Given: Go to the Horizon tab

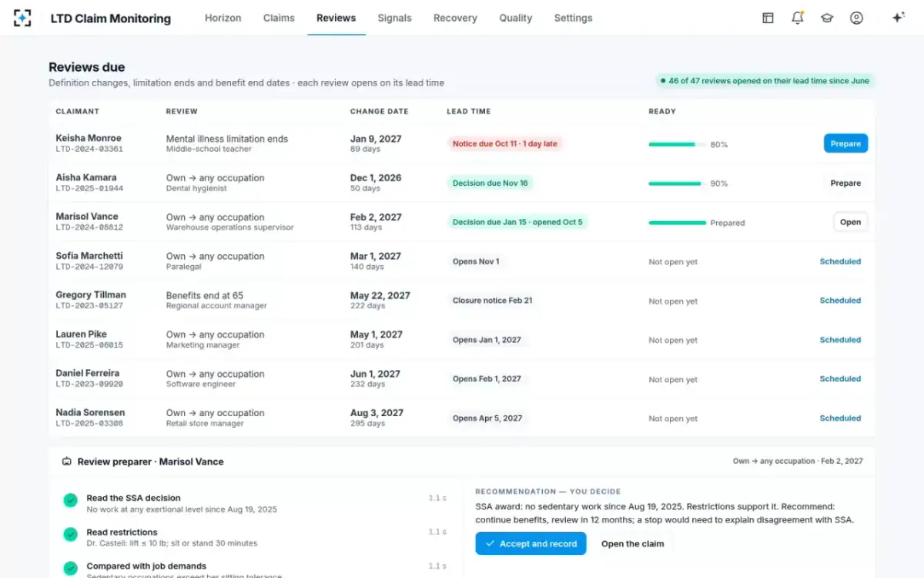Looking at the screenshot, I should pyautogui.click(x=223, y=18).
